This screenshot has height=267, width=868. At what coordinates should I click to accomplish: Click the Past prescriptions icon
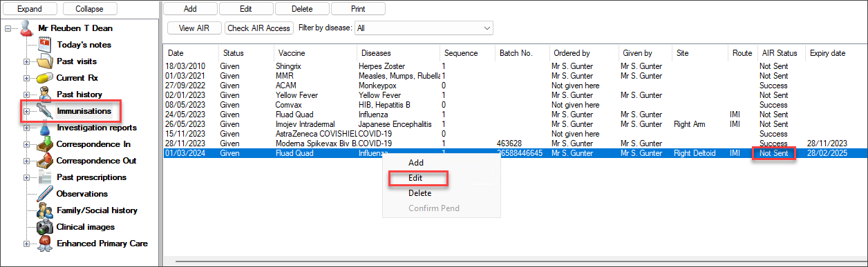[44, 177]
